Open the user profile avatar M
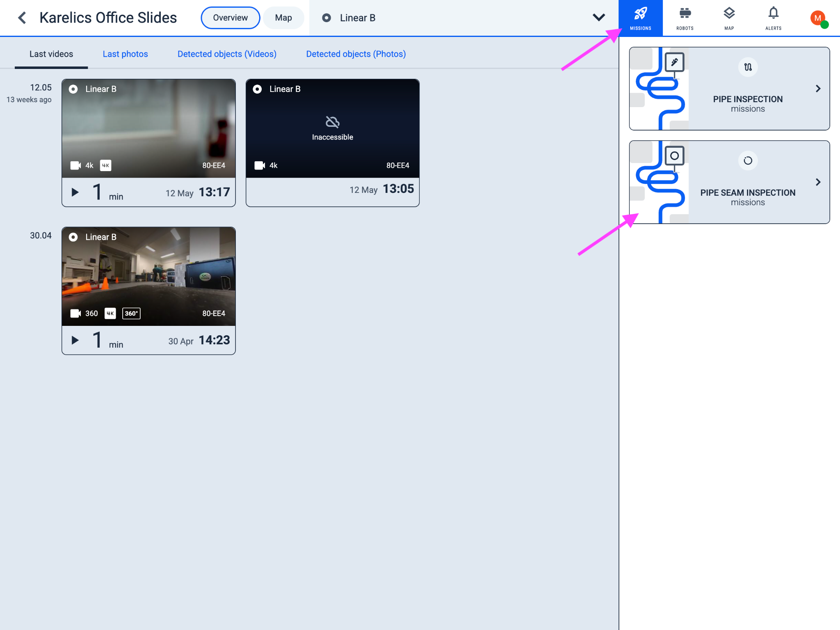The image size is (840, 630). coord(818,18)
